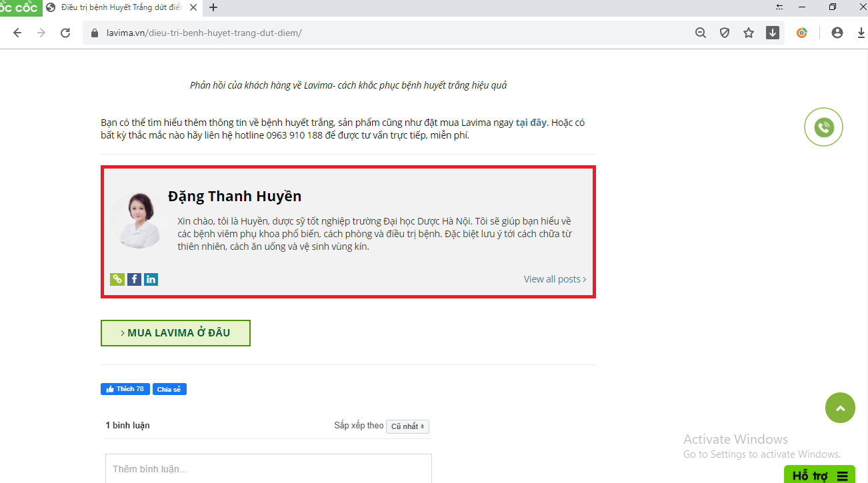Click the site lock icon in address bar
This screenshot has height=483, width=868.
[x=94, y=33]
